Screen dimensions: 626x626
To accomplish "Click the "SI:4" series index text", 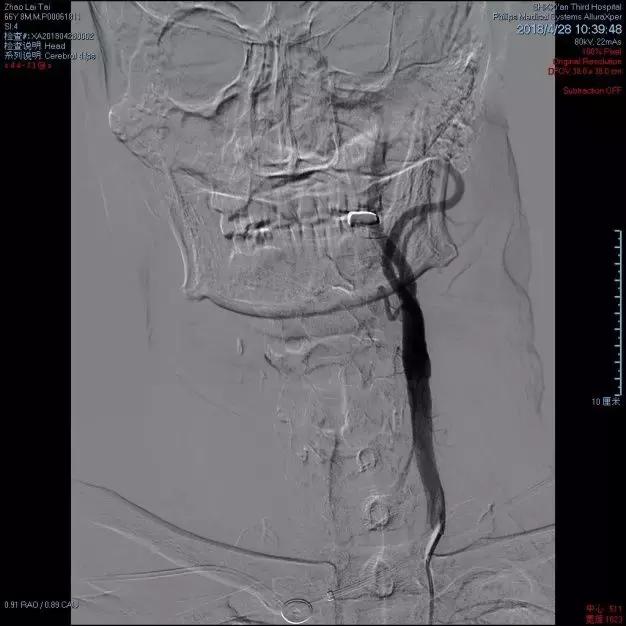I will point(11,26).
